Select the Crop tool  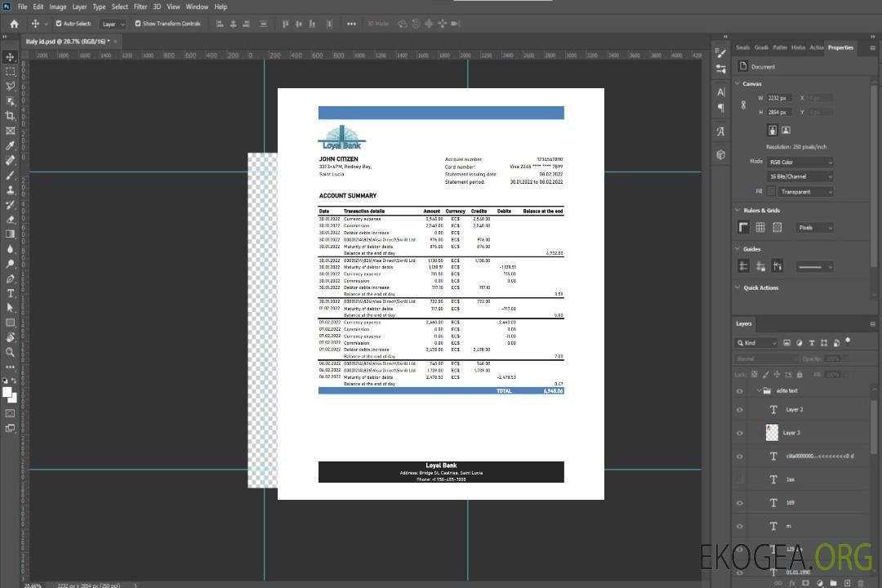pyautogui.click(x=11, y=116)
